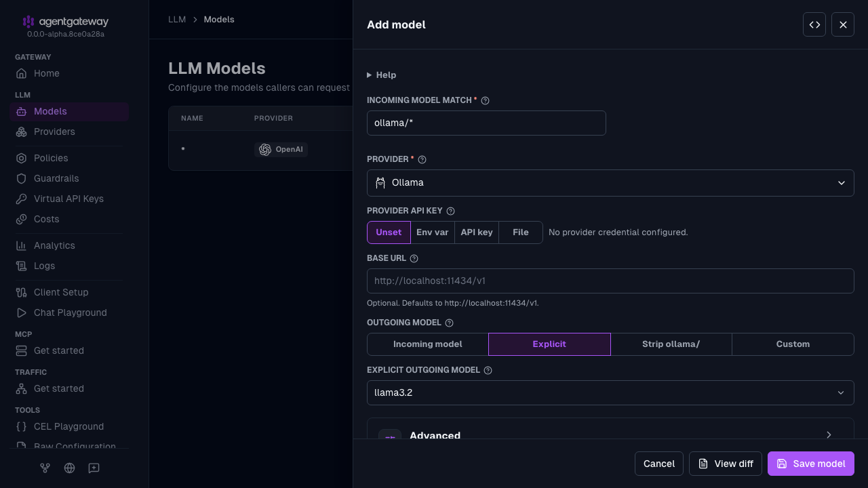The width and height of the screenshot is (868, 488).
Task: Toggle the code view icon in the panel header
Action: pos(814,24)
